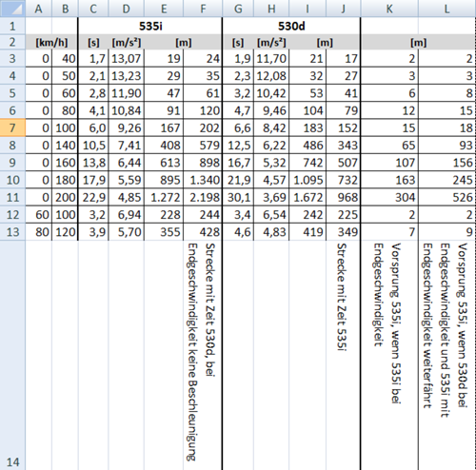Select column K header
476x470 pixels.
click(389, 9)
